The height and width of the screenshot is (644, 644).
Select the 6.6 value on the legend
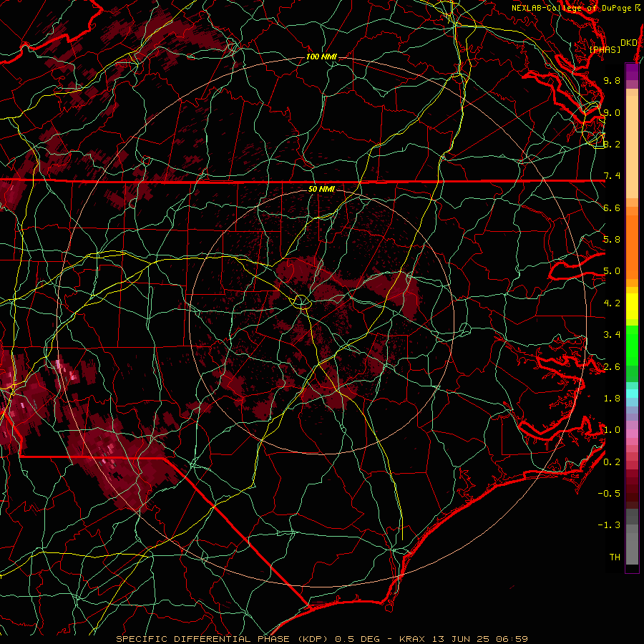tap(612, 208)
